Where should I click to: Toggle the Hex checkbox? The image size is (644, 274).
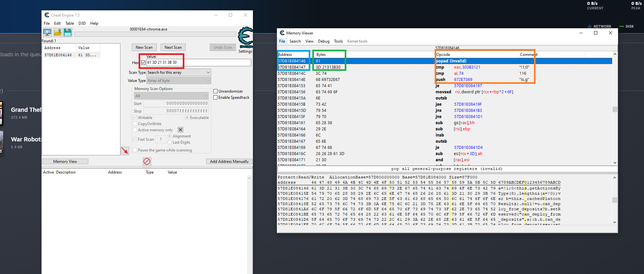click(143, 62)
